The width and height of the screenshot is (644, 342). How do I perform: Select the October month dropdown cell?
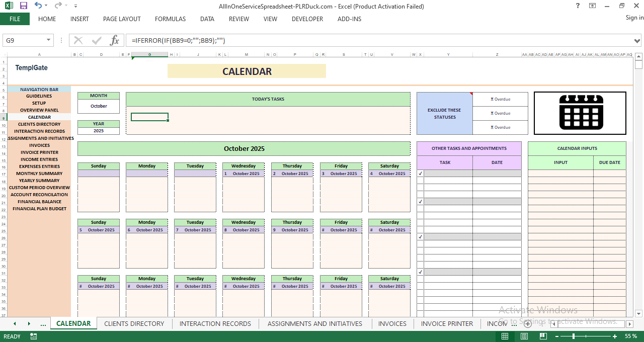[x=99, y=106]
